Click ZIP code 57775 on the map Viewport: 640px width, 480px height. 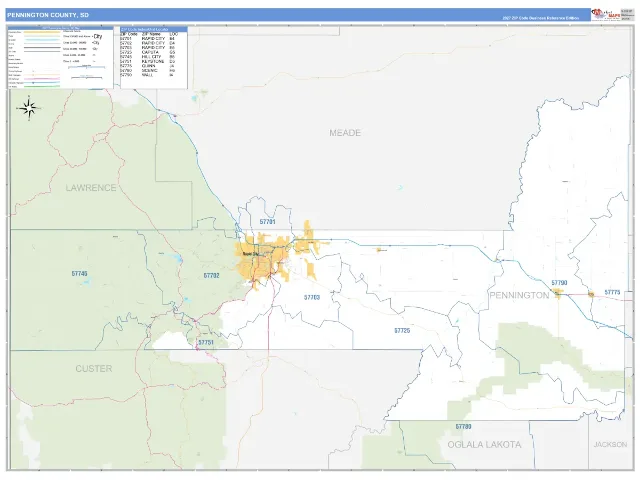tap(612, 292)
